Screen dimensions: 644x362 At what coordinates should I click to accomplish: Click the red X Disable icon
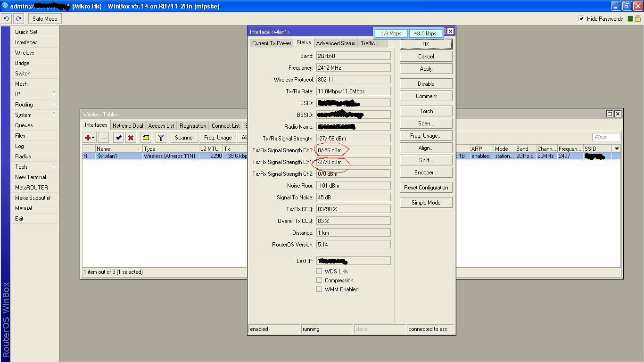tap(131, 138)
